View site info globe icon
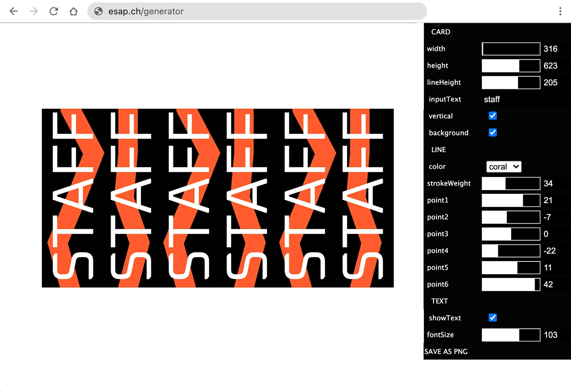This screenshot has height=392, width=571. tap(98, 11)
